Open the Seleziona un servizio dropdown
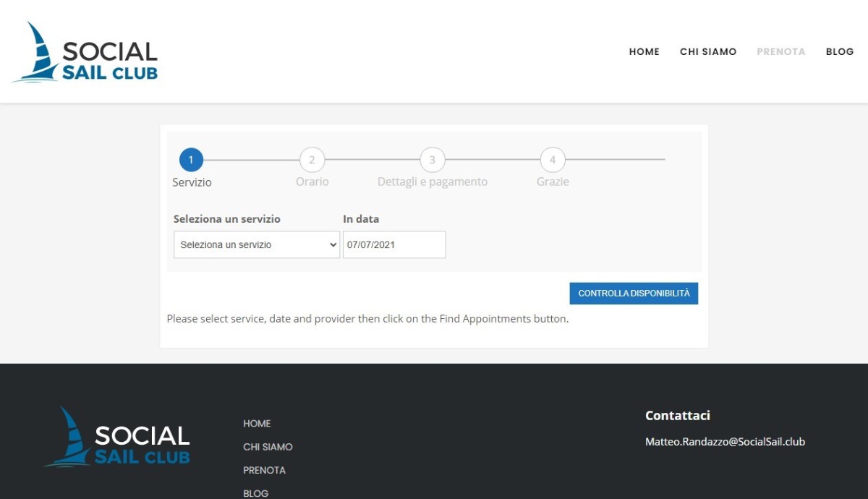 coord(257,244)
